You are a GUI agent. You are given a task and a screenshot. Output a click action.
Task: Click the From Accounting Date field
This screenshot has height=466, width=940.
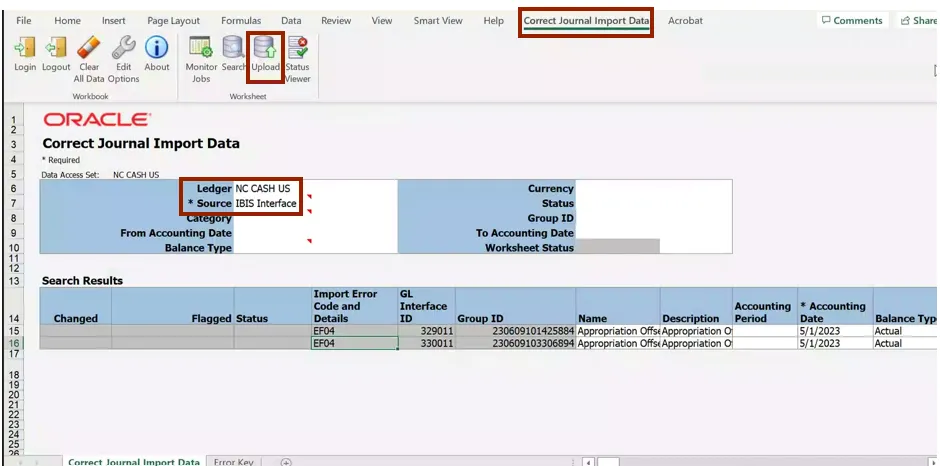(x=315, y=233)
